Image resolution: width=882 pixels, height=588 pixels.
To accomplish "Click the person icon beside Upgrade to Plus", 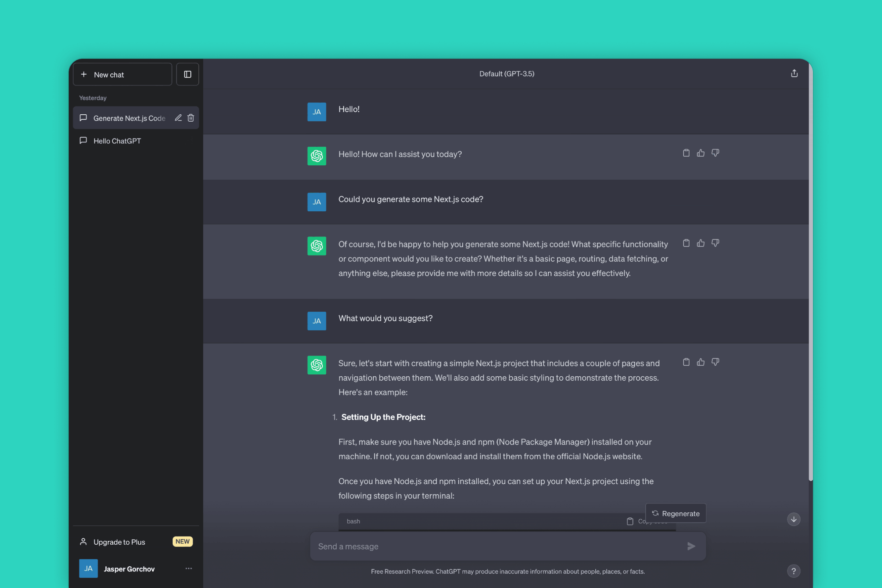I will (x=83, y=541).
